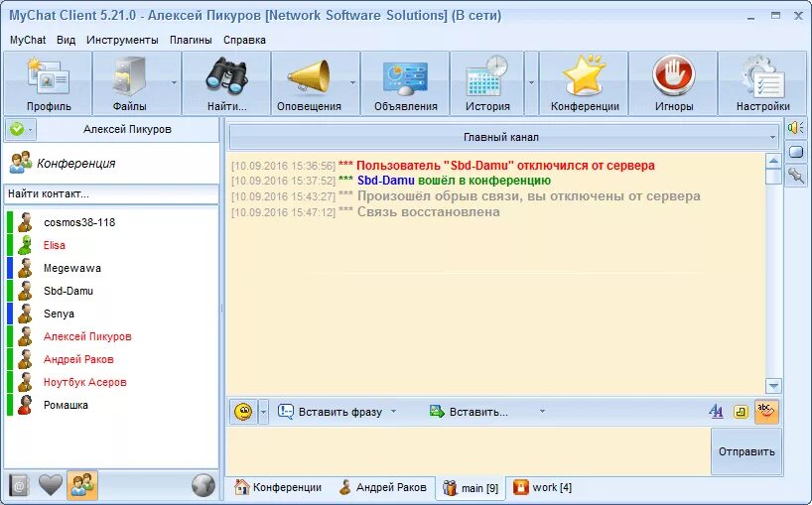Switch to the main [9] tab

click(471, 488)
